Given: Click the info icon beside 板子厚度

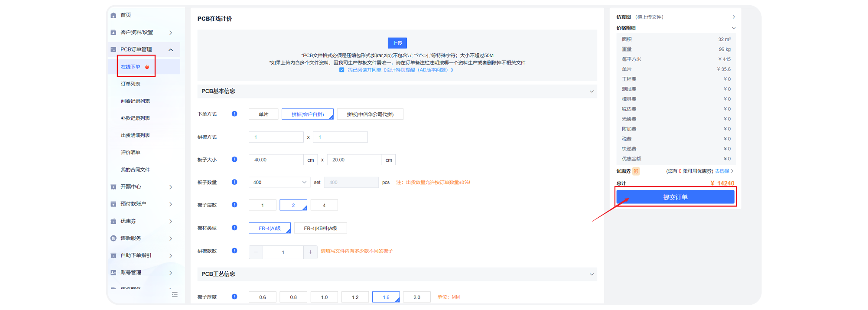Looking at the screenshot, I should click(234, 297).
